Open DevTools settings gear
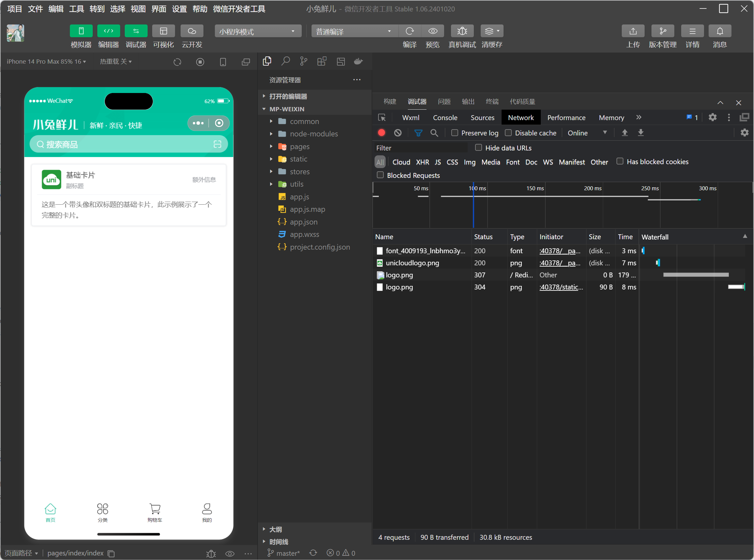This screenshot has height=560, width=754. point(712,117)
